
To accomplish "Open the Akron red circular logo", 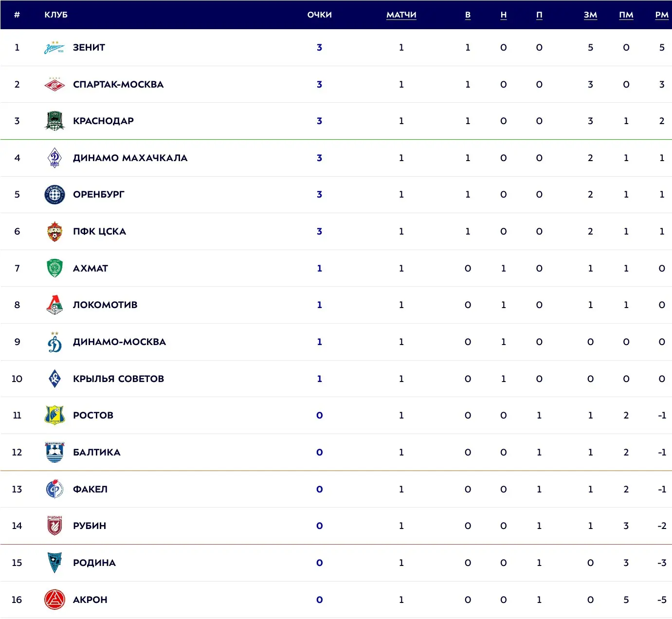I will coord(54,600).
